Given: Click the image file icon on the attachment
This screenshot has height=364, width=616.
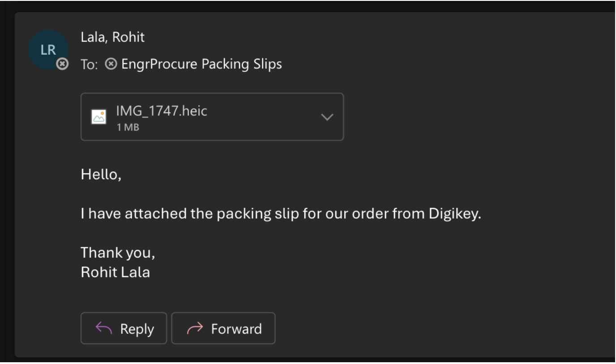Looking at the screenshot, I should (98, 117).
